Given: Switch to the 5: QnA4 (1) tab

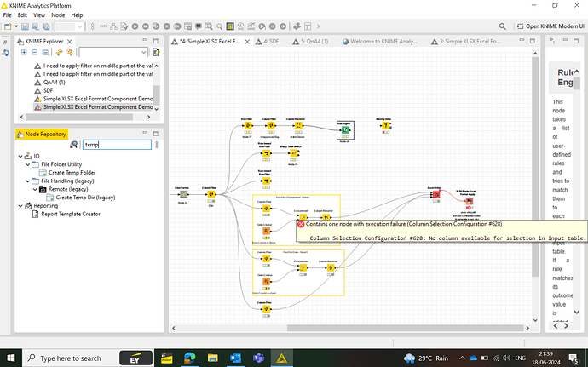Looking at the screenshot, I should [310, 41].
